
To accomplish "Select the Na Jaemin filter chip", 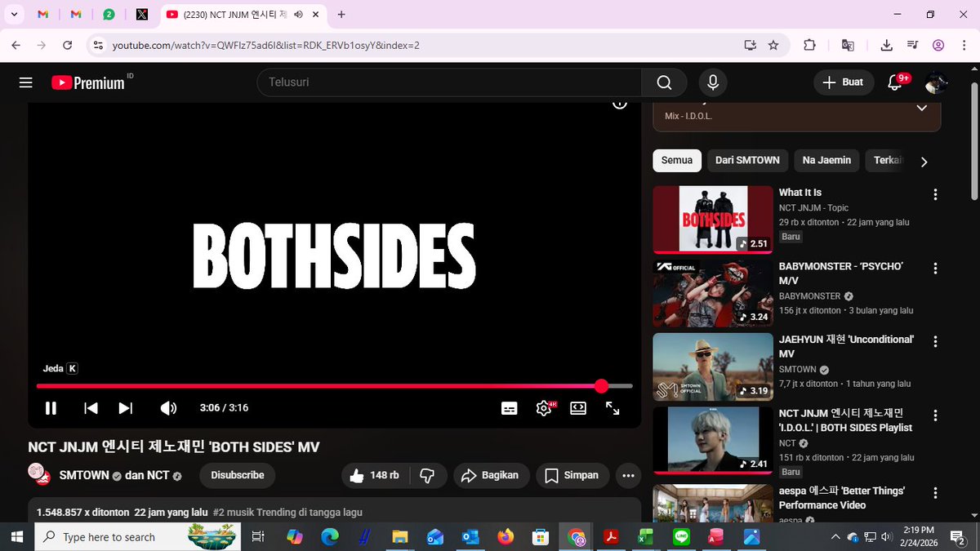I will [826, 160].
